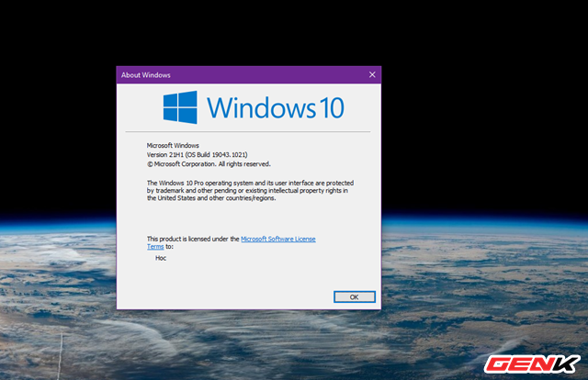The height and width of the screenshot is (380, 588).
Task: Click 'The Windows 10 Pro operating system' paragraph
Action: pyautogui.click(x=250, y=190)
